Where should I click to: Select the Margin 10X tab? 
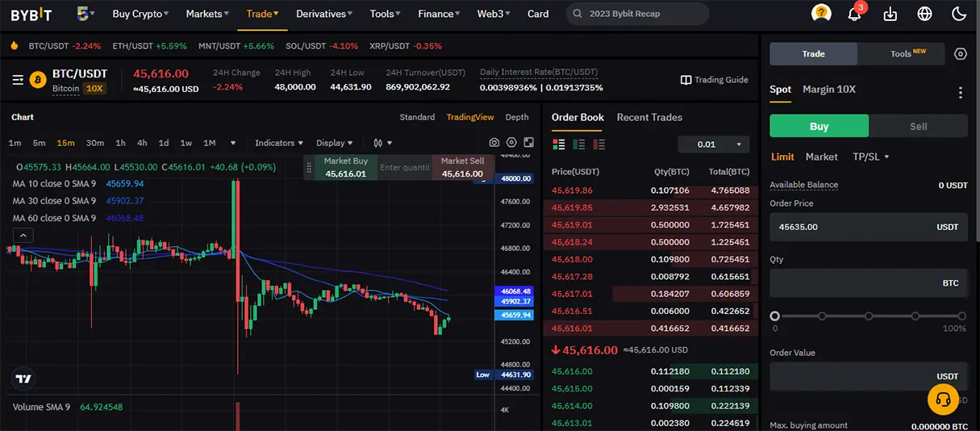829,90
